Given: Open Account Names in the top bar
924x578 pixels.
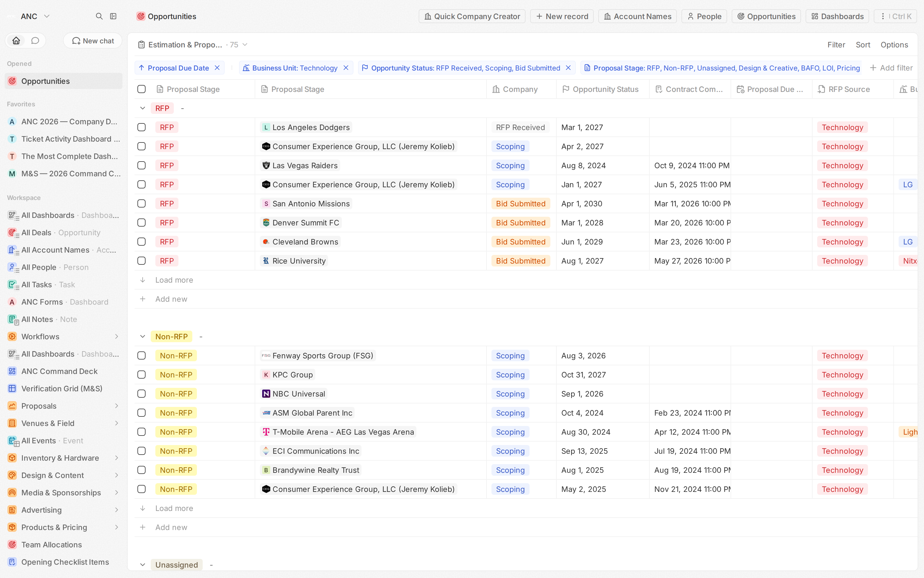Looking at the screenshot, I should point(637,16).
